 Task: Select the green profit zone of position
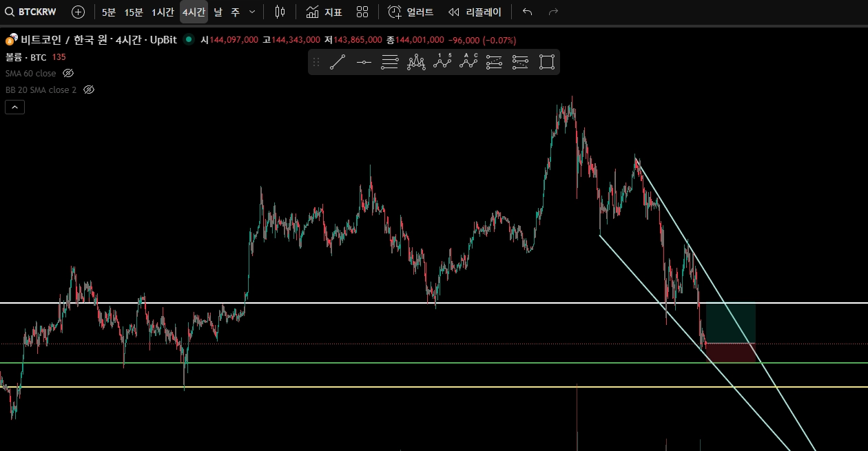[x=731, y=322]
